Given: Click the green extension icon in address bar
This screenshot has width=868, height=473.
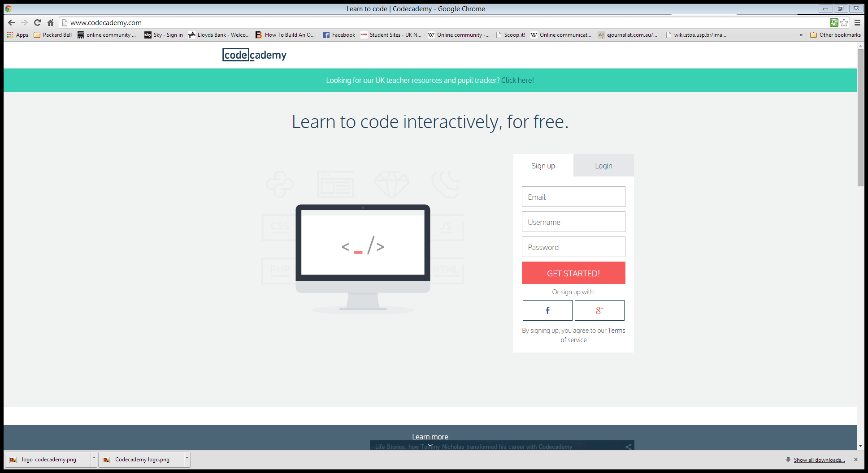Looking at the screenshot, I should tap(834, 22).
